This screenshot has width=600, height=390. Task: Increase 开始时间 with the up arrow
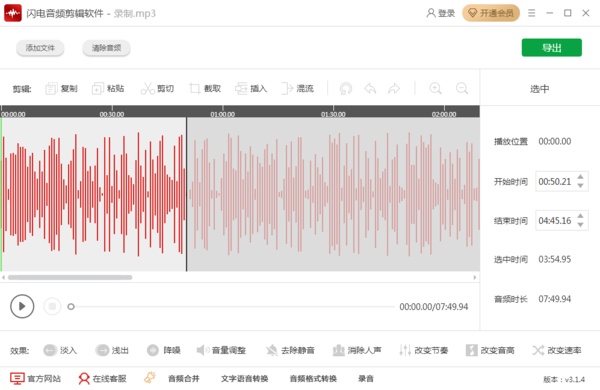pyautogui.click(x=580, y=177)
